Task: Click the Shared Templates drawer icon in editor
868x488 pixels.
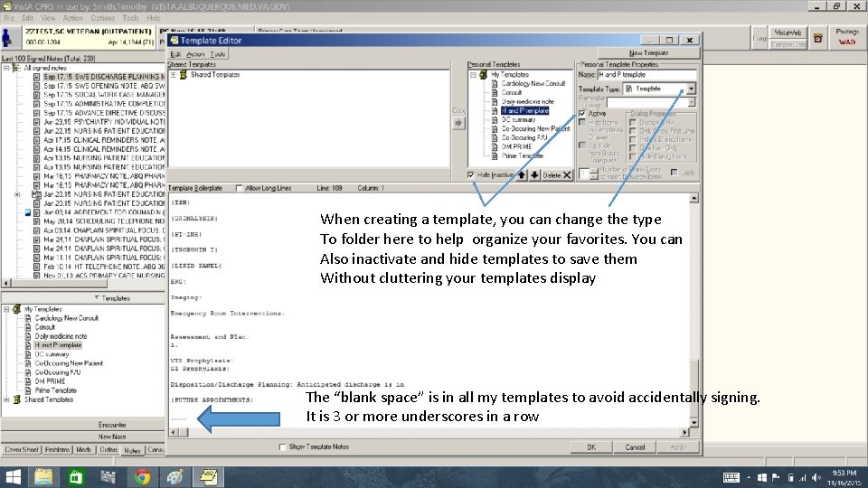Action: click(183, 75)
